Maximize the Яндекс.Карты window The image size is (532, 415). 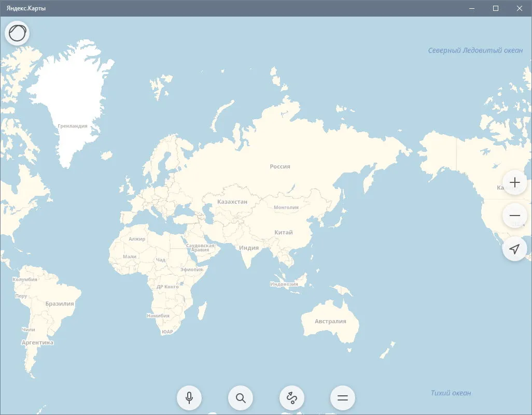(496, 8)
